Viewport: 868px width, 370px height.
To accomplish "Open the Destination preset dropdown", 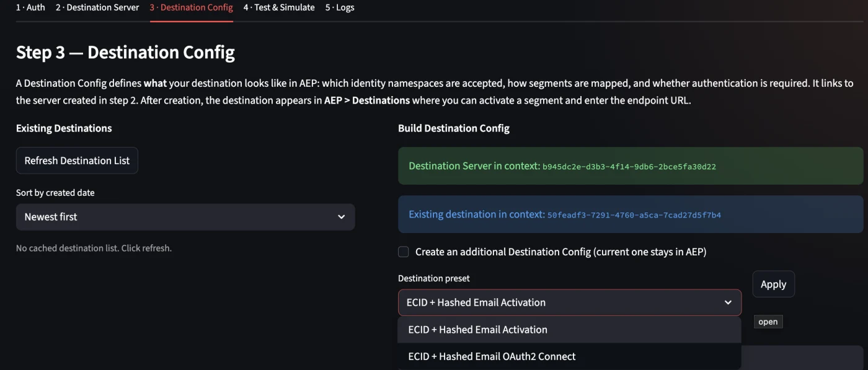I will [570, 302].
